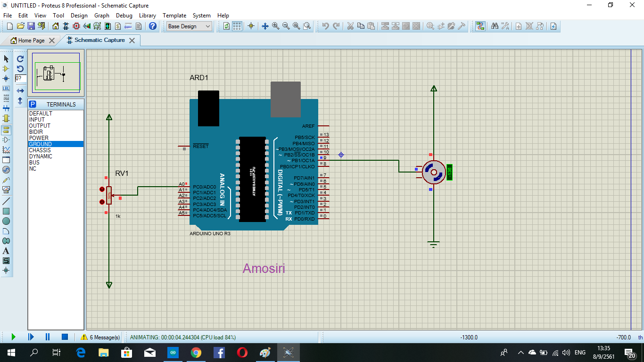Select GROUND in the terminals list

coord(56,144)
